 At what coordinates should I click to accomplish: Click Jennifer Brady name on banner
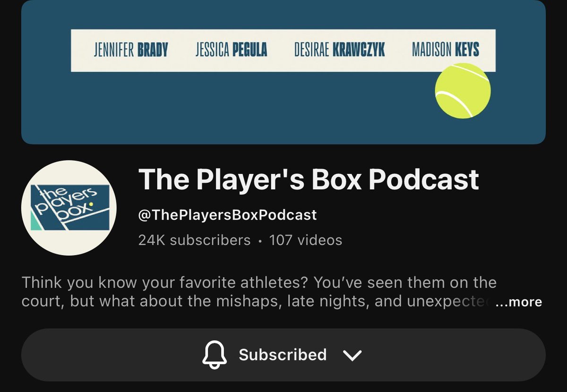[131, 50]
